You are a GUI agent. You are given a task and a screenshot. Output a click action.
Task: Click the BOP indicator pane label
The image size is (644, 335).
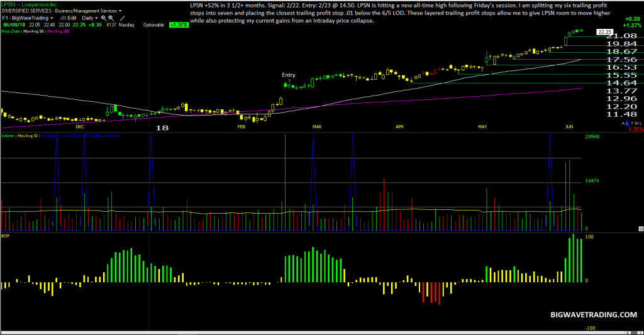pyautogui.click(x=5, y=236)
